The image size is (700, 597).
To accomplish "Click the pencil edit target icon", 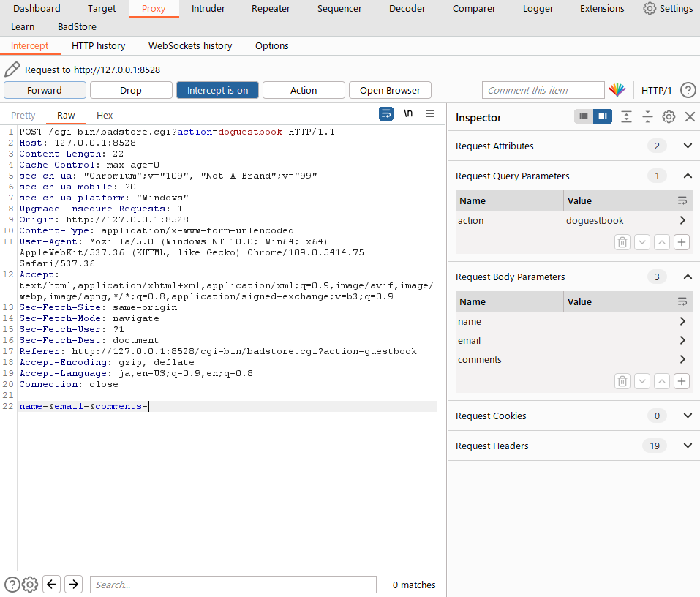I will click(x=12, y=70).
